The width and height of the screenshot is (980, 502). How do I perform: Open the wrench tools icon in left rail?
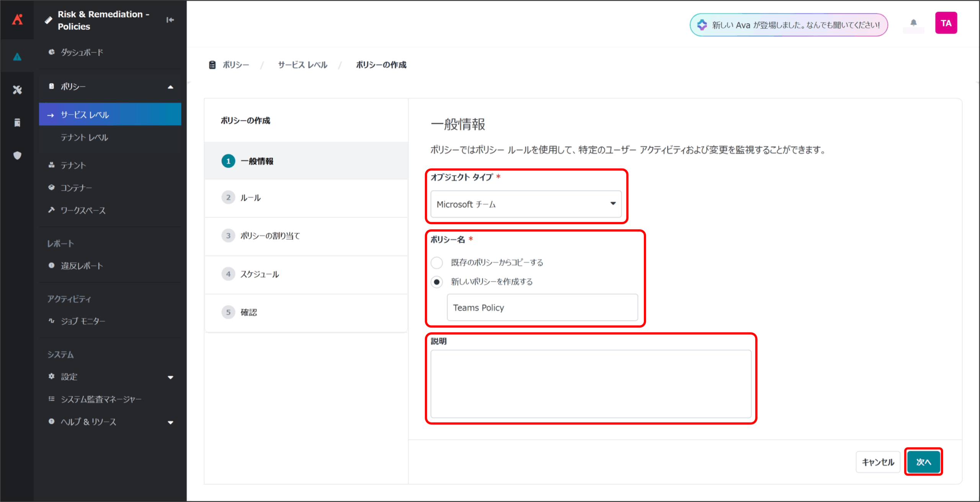17,90
